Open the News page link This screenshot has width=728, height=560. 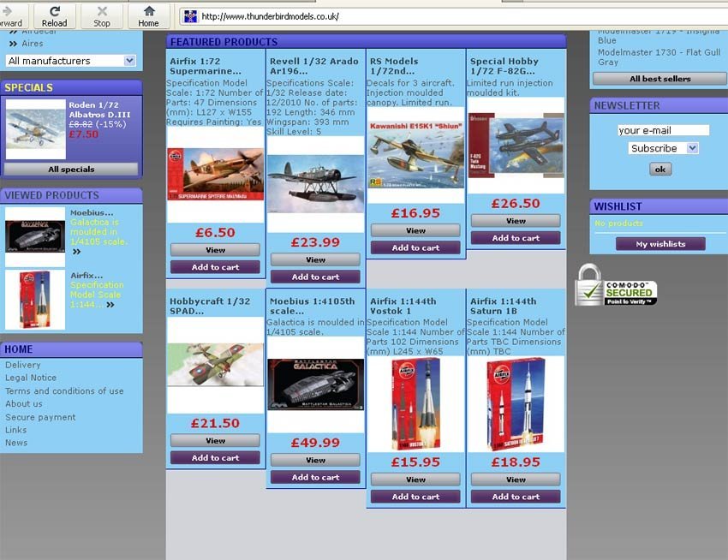coord(16,443)
